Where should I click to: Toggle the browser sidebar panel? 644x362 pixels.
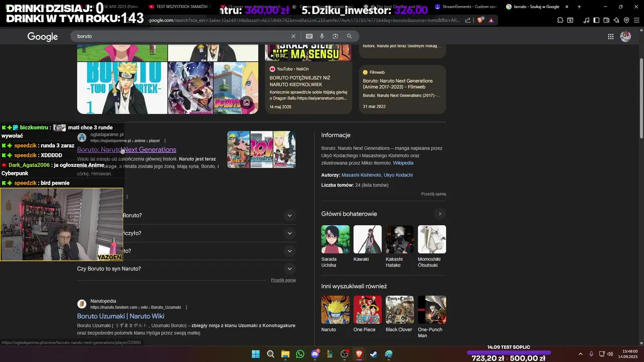tap(596, 20)
